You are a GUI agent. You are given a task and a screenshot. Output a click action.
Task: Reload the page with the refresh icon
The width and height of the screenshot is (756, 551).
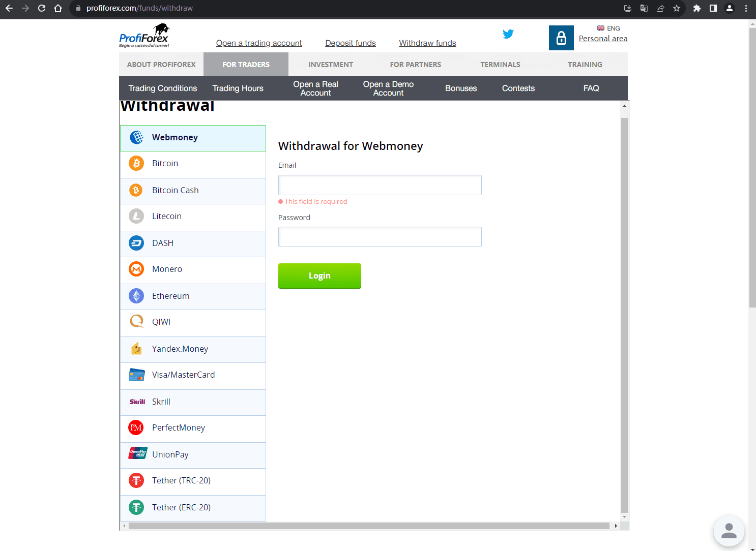[x=42, y=8]
